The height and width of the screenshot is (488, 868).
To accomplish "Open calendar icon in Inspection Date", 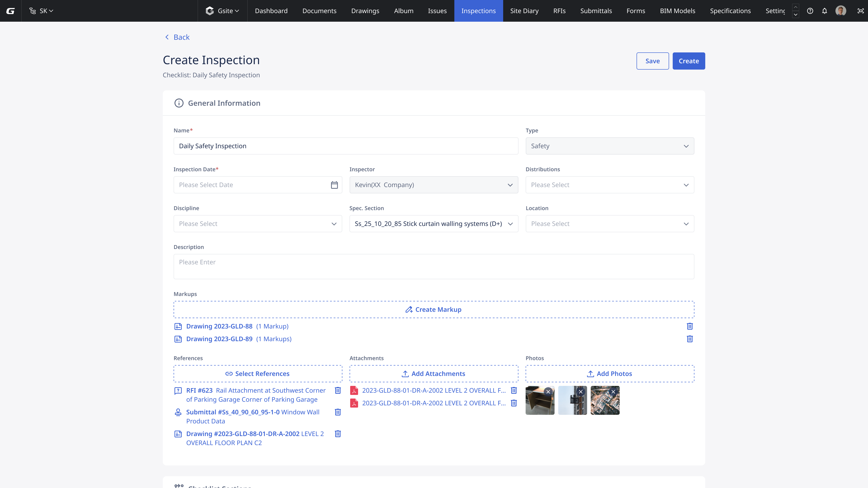I will pyautogui.click(x=334, y=185).
